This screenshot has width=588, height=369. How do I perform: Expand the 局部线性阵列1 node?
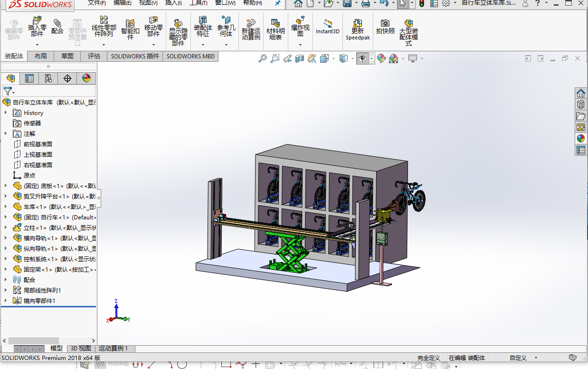(6, 290)
